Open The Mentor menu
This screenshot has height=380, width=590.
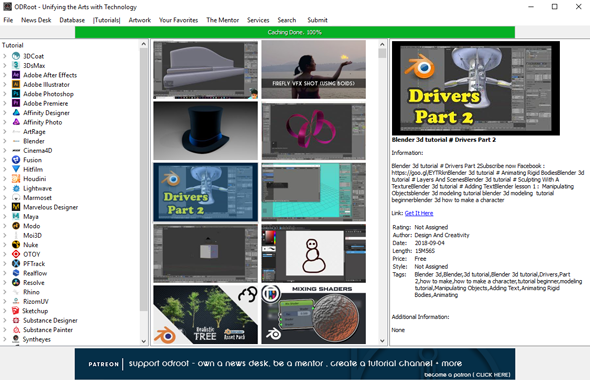click(x=222, y=20)
